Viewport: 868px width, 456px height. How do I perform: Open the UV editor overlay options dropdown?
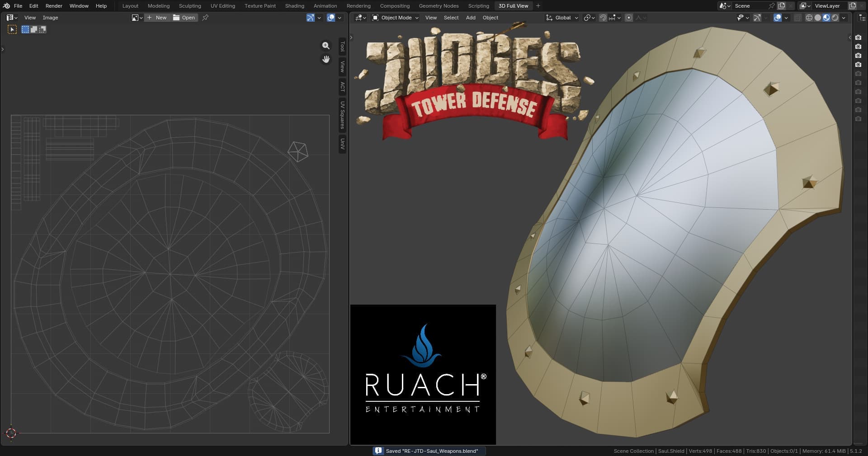pyautogui.click(x=340, y=18)
